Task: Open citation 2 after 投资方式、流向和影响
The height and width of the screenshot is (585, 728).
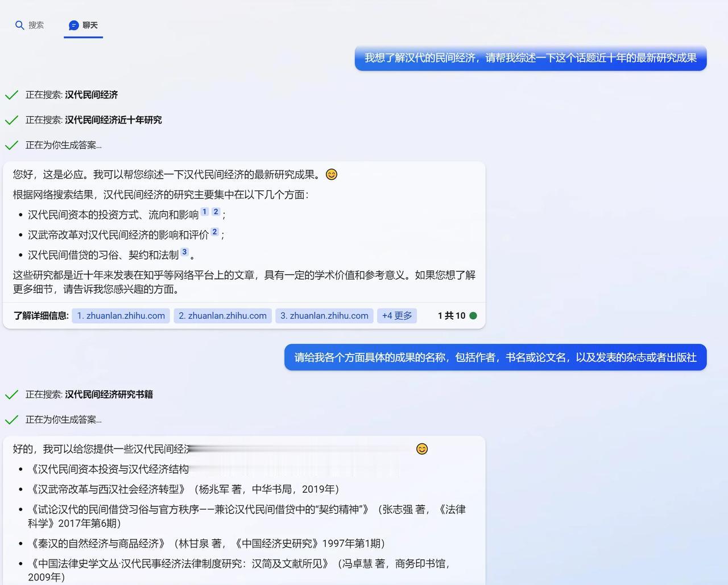Action: point(216,212)
